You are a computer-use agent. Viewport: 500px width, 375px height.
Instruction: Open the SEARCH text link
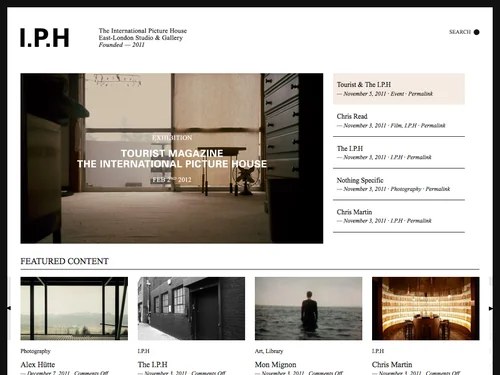click(x=460, y=32)
